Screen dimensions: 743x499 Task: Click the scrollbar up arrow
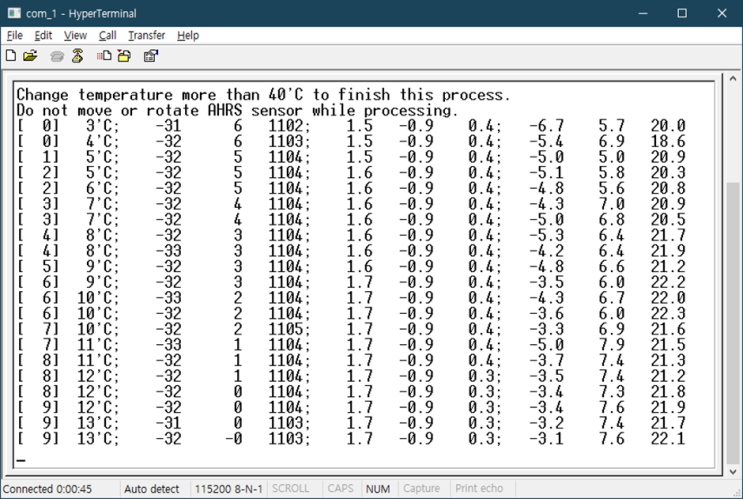tap(733, 79)
